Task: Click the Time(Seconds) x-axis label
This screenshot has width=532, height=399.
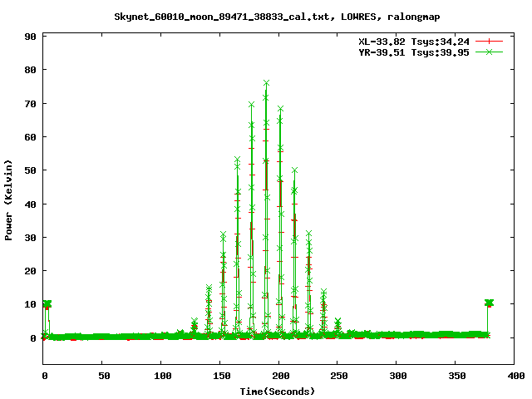Action: (278, 392)
